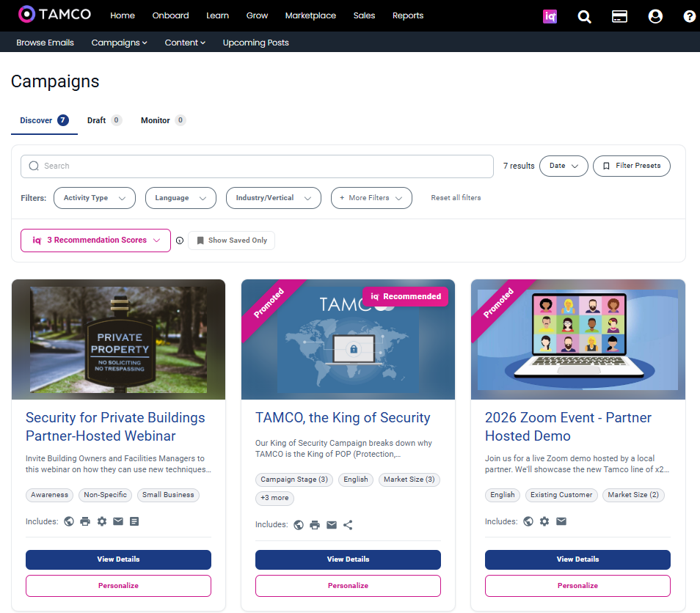
Task: Click the Private Property thumbnail image
Action: click(x=118, y=339)
